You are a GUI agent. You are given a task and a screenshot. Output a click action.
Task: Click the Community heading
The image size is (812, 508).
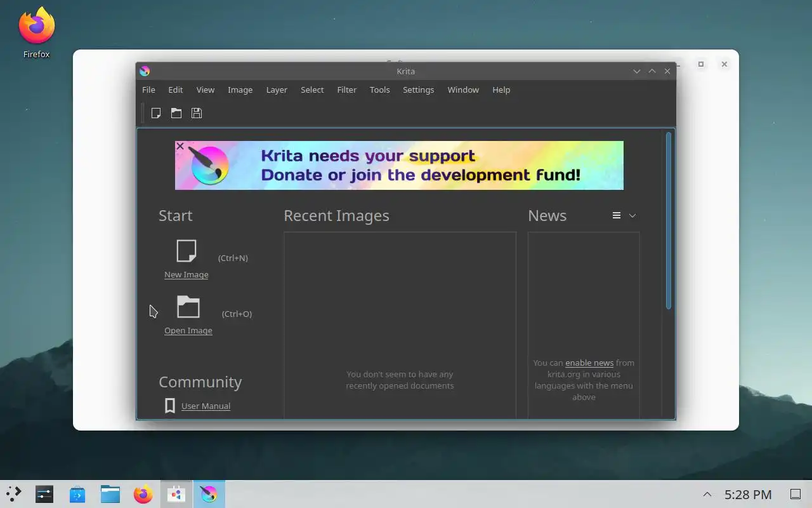tap(200, 382)
